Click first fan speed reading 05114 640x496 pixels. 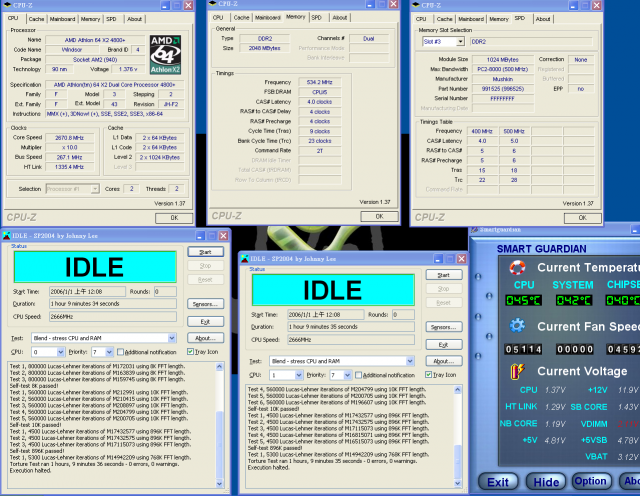click(x=523, y=349)
